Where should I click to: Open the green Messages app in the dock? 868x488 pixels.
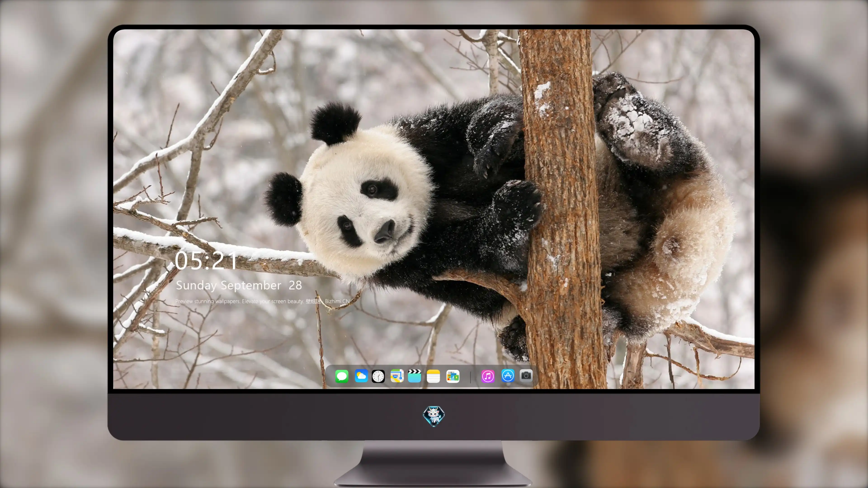[x=342, y=376]
